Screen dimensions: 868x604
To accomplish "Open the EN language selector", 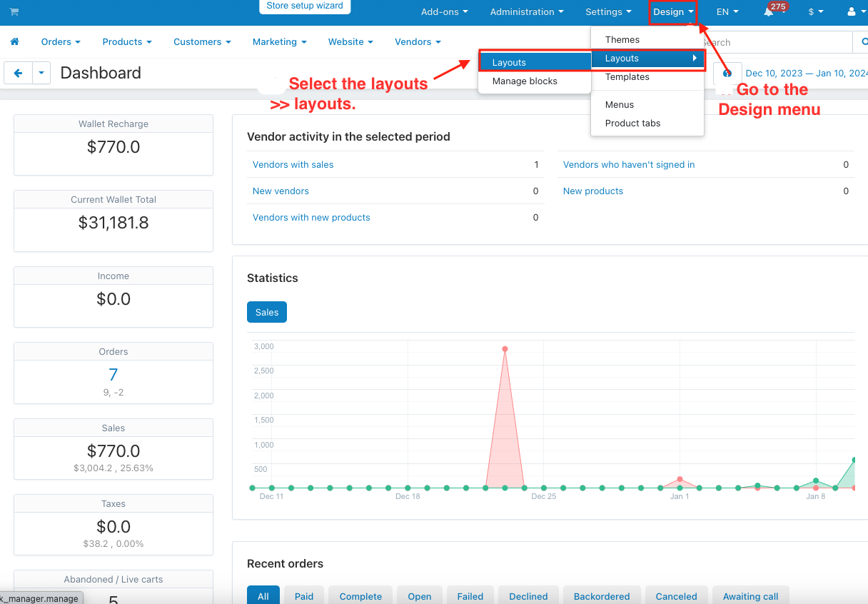I will point(727,12).
